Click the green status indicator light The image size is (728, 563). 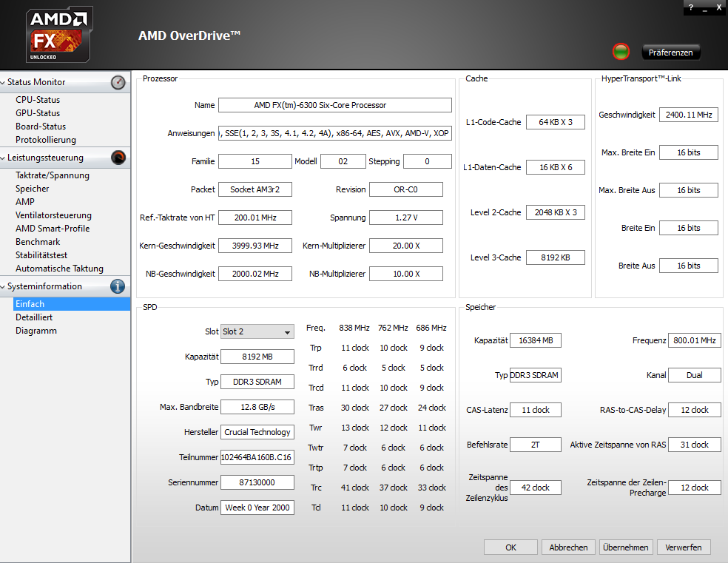point(621,52)
